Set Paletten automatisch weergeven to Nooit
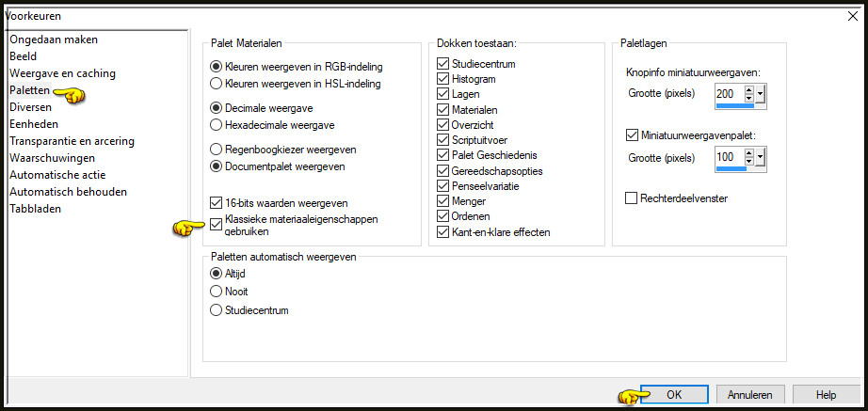This screenshot has height=411, width=868. 216,291
